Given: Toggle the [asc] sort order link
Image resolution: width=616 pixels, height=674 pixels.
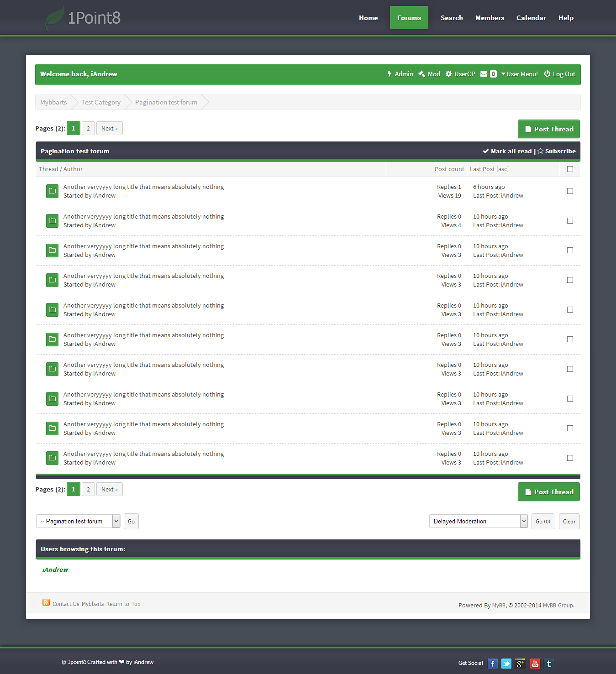Looking at the screenshot, I should point(502,169).
